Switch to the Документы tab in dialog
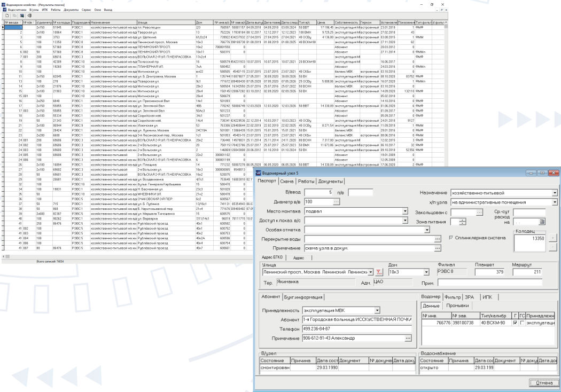This screenshot has width=561, height=392. tap(330, 182)
